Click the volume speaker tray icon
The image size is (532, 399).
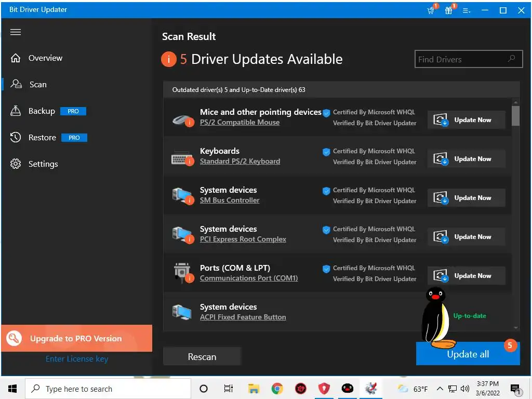pyautogui.click(x=465, y=389)
